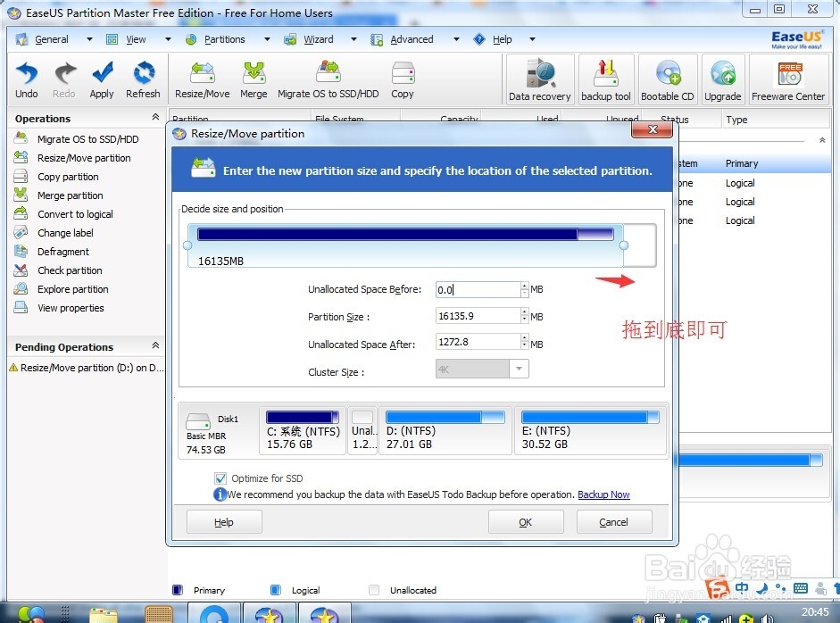Expand the Help menu arrow
This screenshot has height=623, width=840.
pyautogui.click(x=532, y=39)
